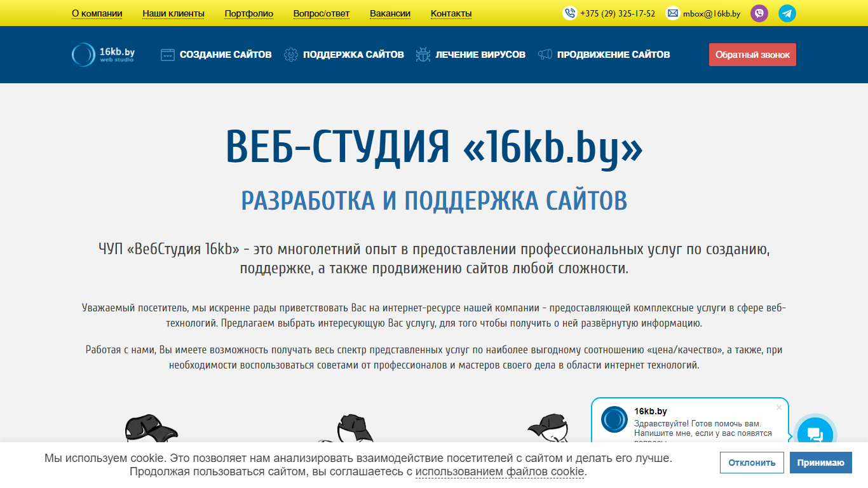The height and width of the screenshot is (488, 868).
Task: Open Наши клиенты page
Action: click(x=173, y=13)
